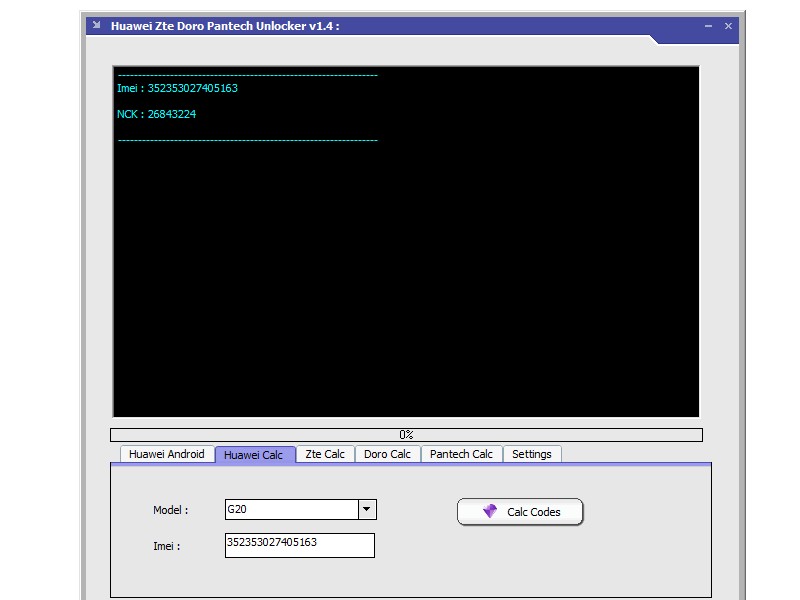Switch to the Pantech Calc tab
The width and height of the screenshot is (800, 600).
tap(461, 454)
